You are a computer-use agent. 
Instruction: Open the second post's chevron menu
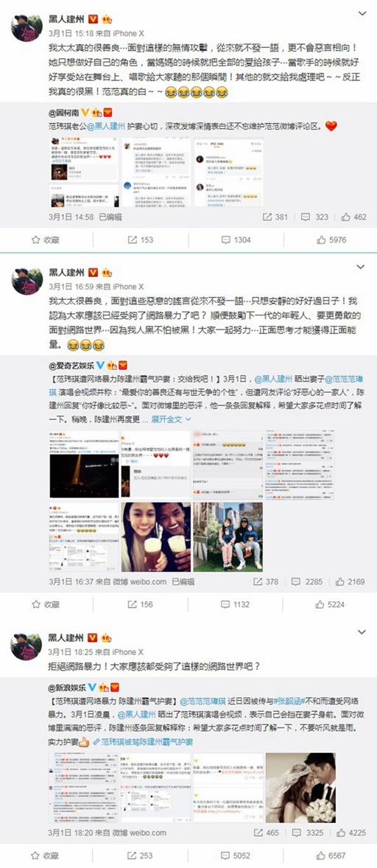pos(362,267)
